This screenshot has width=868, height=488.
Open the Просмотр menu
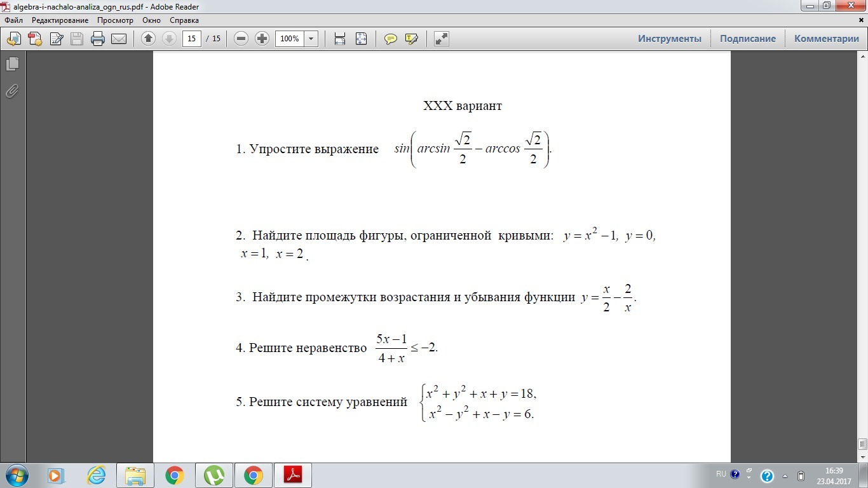[115, 20]
